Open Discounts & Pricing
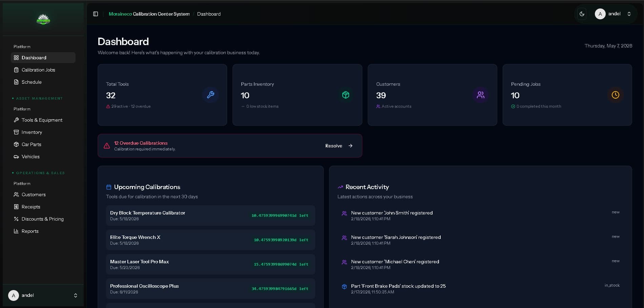Image resolution: width=644 pixels, height=308 pixels. pyautogui.click(x=43, y=219)
